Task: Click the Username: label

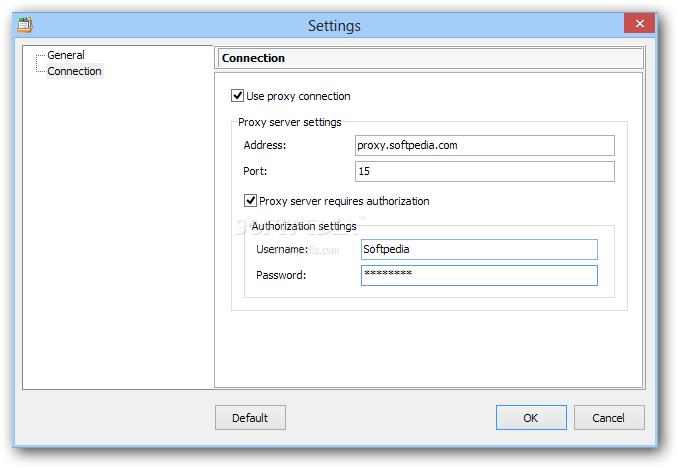Action: tap(282, 250)
